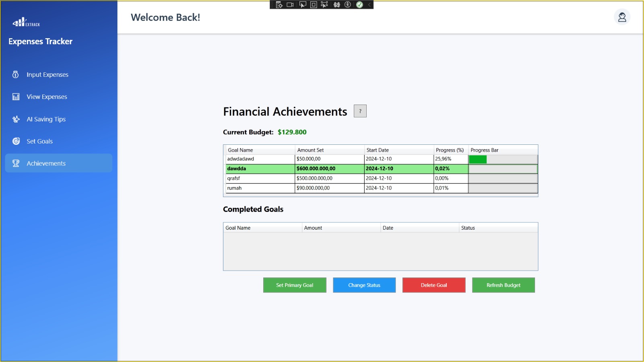Click the user profile icon
Screen dimensions: 644x362
pos(622,17)
